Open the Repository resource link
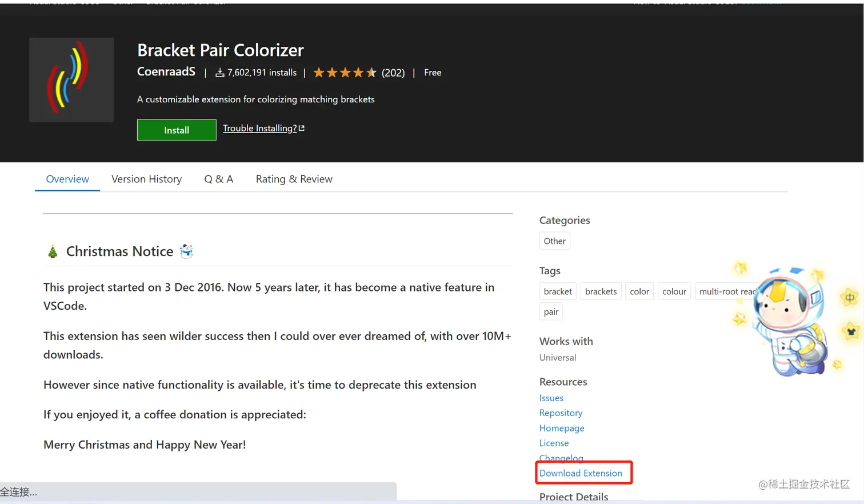Viewport: 864px width, 504px height. coord(561,413)
